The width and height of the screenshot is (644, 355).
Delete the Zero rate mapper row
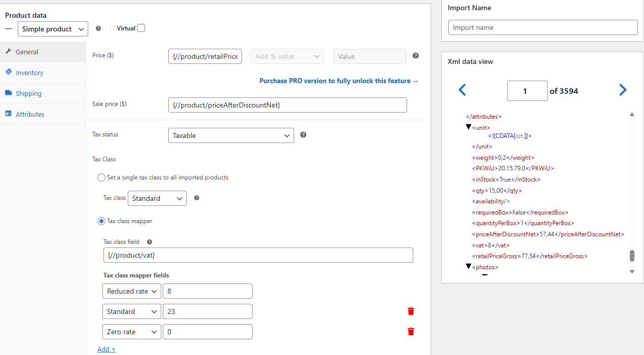click(411, 332)
